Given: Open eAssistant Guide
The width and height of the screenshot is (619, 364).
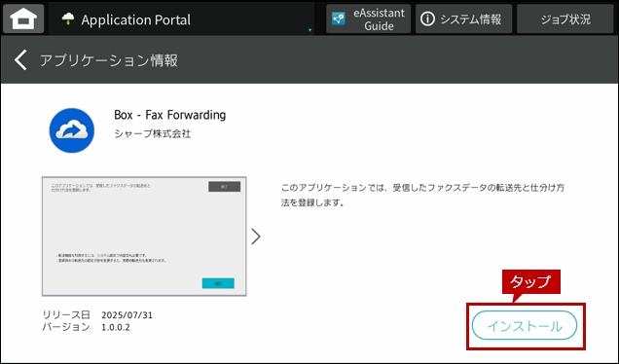Looking at the screenshot, I should 368,18.
